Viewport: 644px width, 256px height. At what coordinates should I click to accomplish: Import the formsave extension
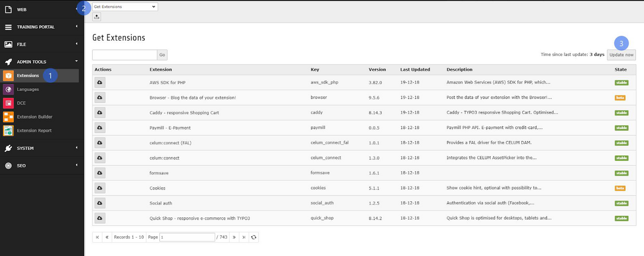pyautogui.click(x=100, y=173)
